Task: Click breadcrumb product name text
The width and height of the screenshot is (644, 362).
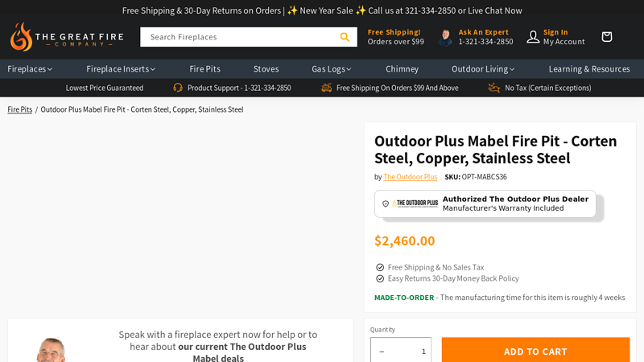Action: pyautogui.click(x=142, y=109)
